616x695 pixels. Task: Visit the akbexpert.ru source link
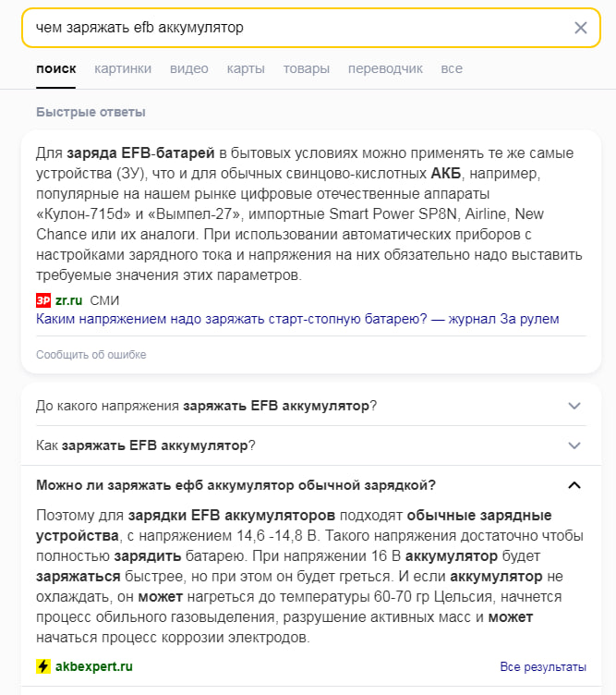pyautogui.click(x=94, y=666)
